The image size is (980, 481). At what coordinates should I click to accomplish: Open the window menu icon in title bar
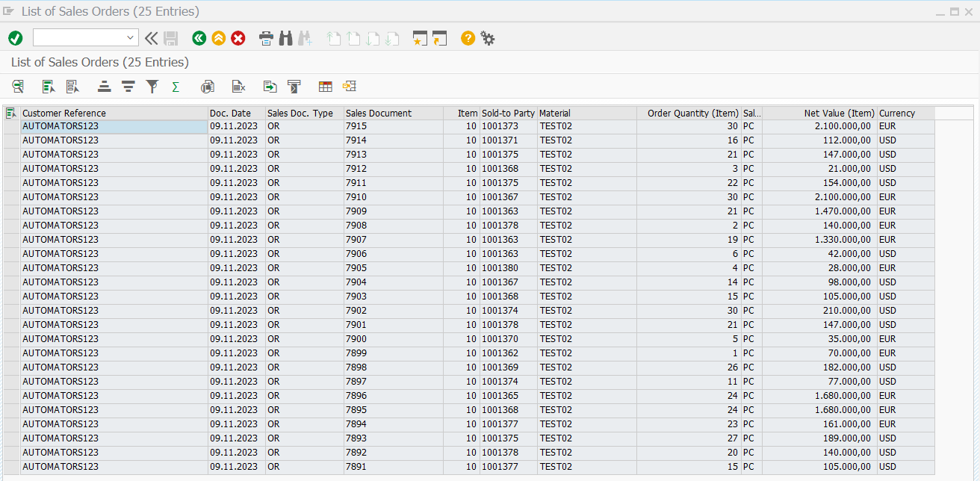[x=9, y=11]
